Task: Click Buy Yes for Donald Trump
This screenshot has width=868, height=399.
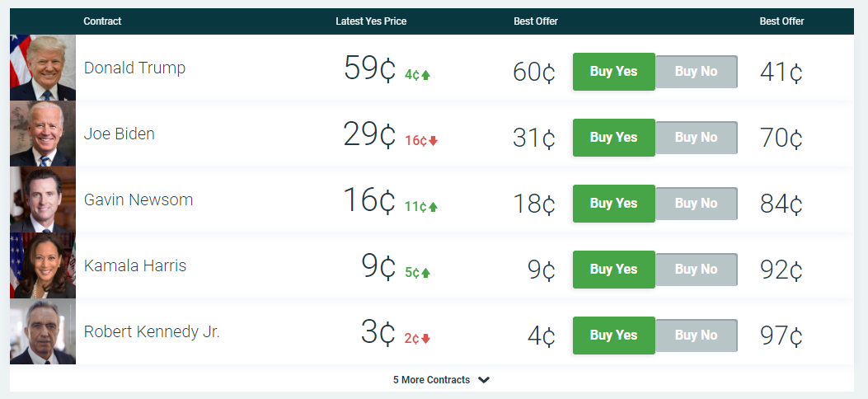Action: pyautogui.click(x=614, y=72)
